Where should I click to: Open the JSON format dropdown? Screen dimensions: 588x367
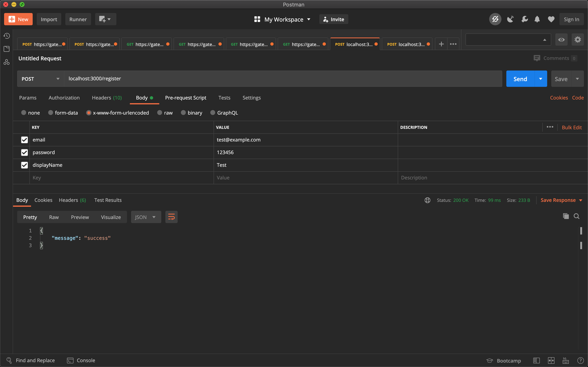click(146, 217)
